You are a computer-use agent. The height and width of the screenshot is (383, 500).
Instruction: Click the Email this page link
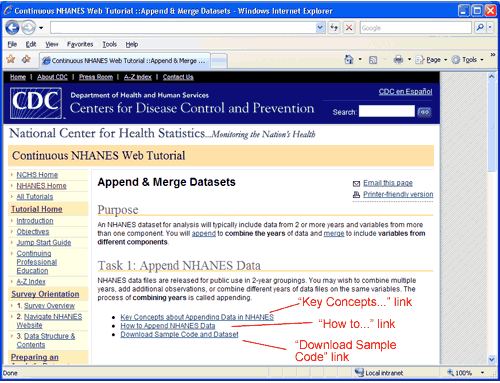388,183
